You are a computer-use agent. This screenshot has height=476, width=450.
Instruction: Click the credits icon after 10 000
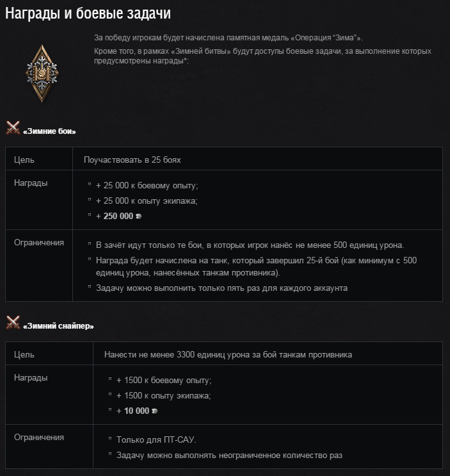pos(155,411)
